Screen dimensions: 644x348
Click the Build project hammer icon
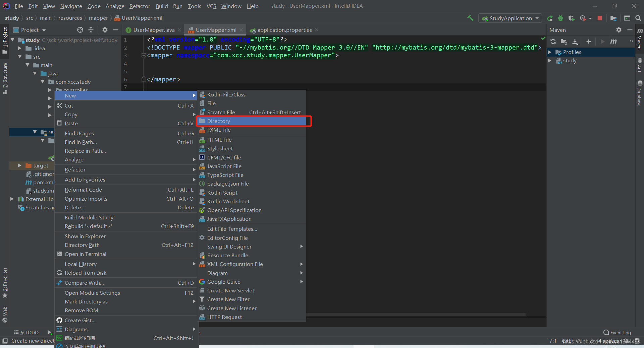pos(470,18)
